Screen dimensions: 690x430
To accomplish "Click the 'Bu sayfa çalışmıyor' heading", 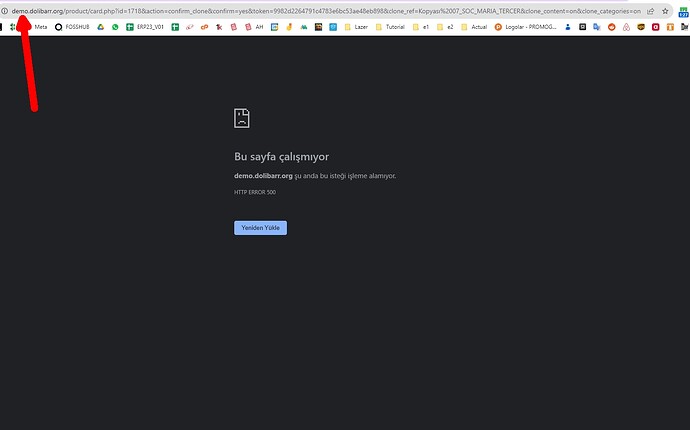I will [281, 157].
